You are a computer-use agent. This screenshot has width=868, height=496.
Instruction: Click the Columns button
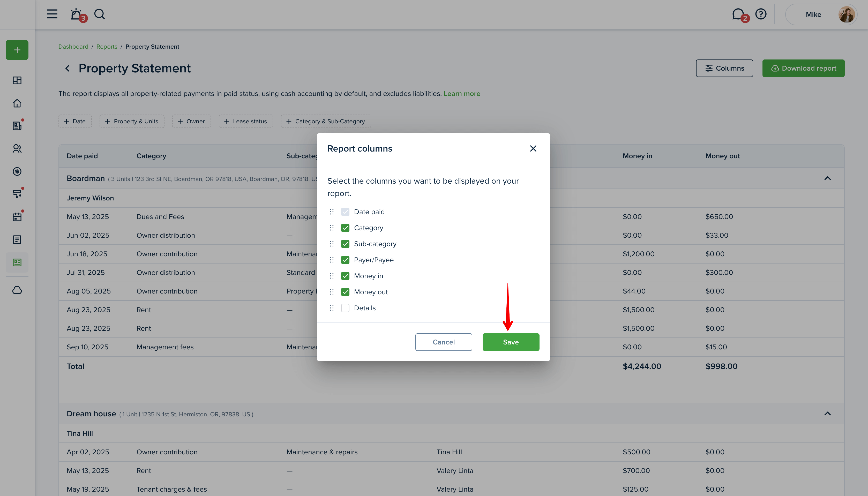click(x=724, y=68)
